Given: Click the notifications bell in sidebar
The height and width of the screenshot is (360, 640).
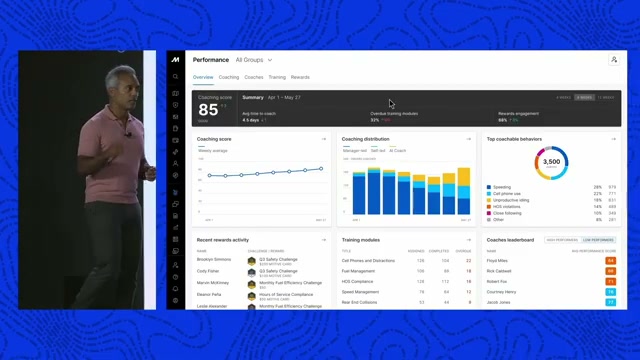Looking at the screenshot, I should (x=175, y=289).
